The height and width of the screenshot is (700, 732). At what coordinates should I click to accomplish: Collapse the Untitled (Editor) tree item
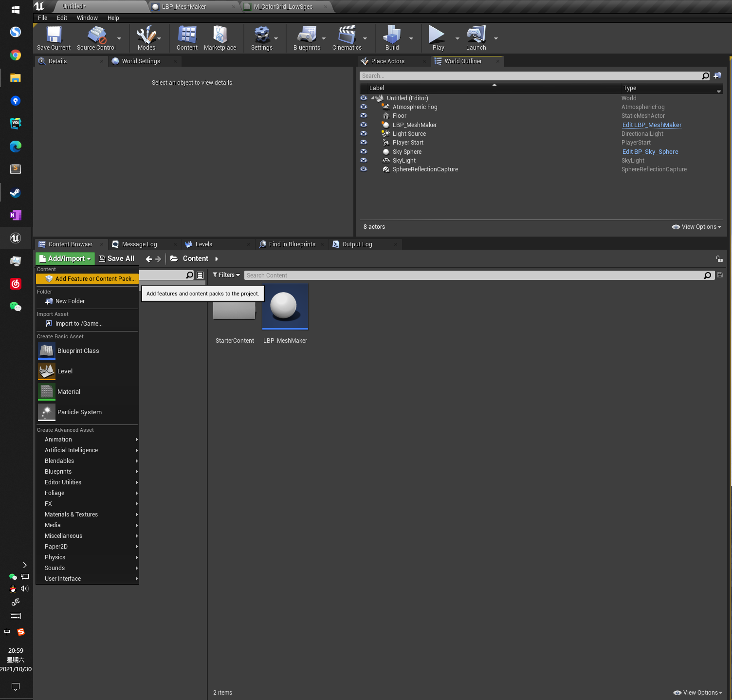(x=372, y=98)
